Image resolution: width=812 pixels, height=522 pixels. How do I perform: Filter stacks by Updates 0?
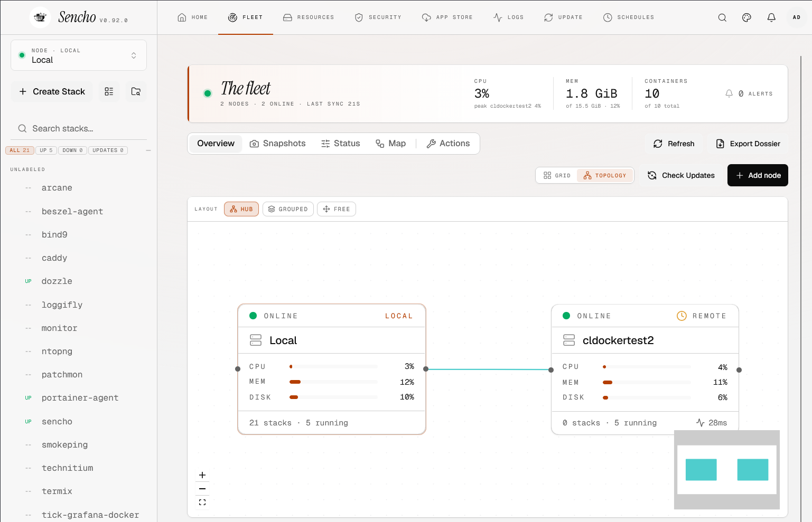[x=108, y=150]
